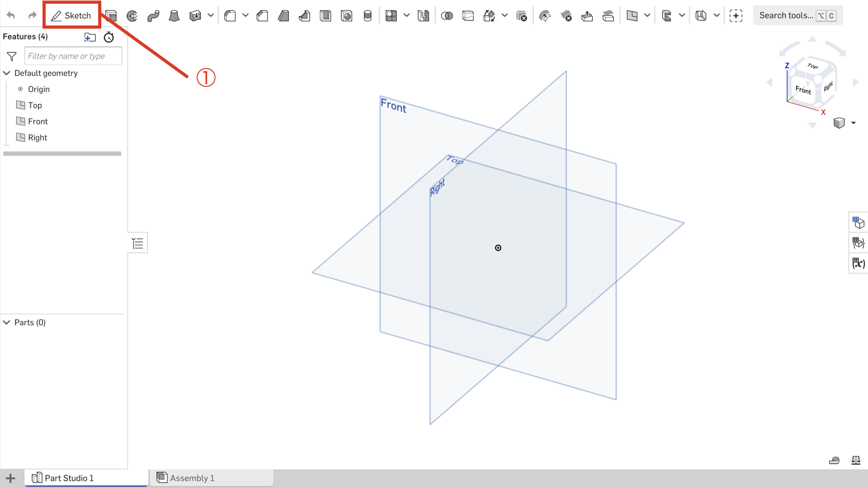Select the Revolve tool
The width and height of the screenshot is (868, 488).
[x=132, y=15]
